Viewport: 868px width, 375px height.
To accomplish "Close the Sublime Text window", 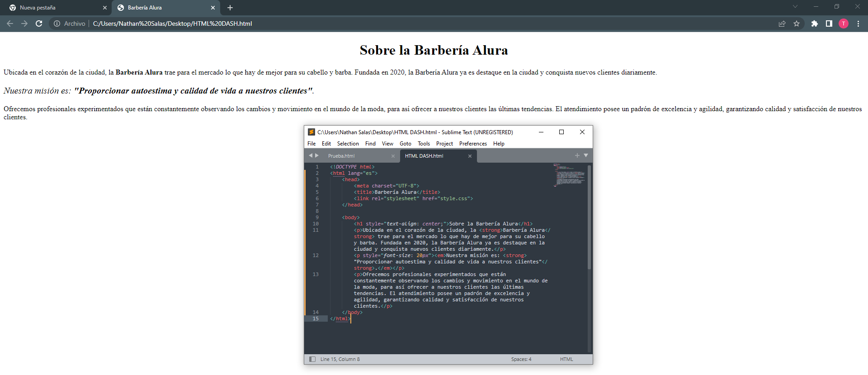I will click(x=582, y=132).
